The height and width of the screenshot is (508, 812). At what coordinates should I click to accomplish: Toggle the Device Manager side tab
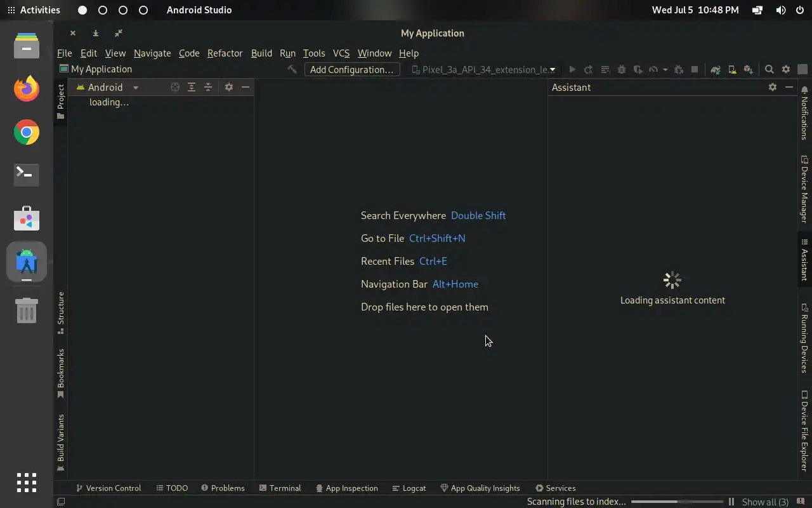[804, 189]
